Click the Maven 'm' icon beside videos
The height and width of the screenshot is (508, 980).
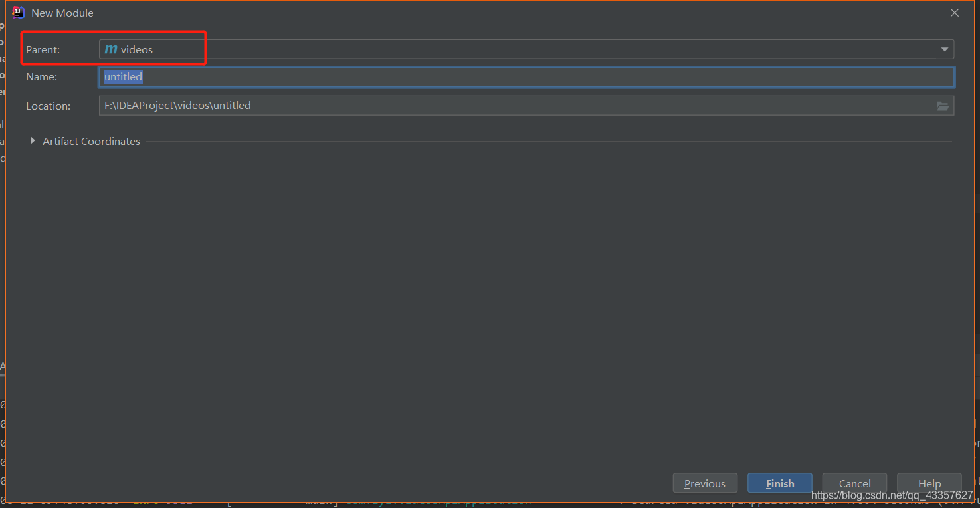click(x=111, y=49)
